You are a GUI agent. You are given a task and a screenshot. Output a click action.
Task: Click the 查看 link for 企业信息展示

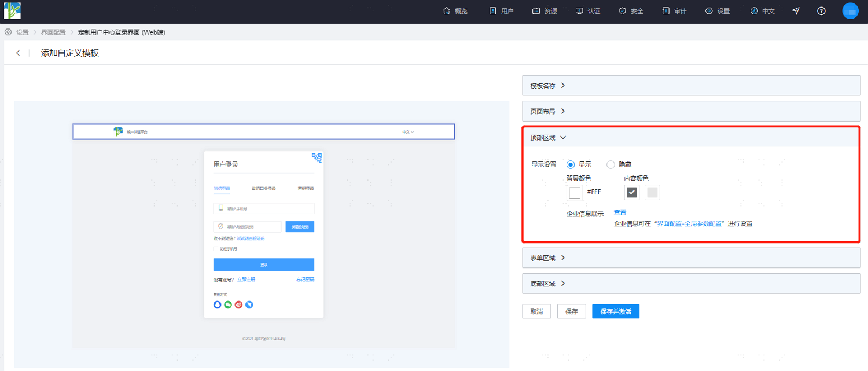point(620,212)
